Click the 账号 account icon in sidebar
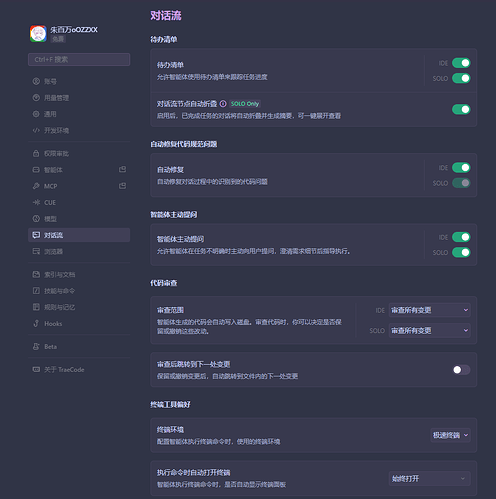 pos(36,81)
